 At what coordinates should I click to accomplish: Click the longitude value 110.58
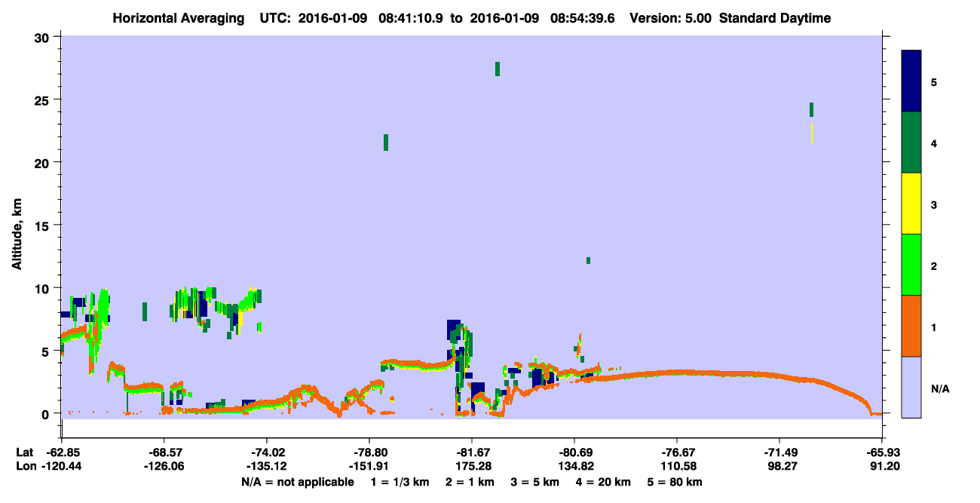coord(677,466)
